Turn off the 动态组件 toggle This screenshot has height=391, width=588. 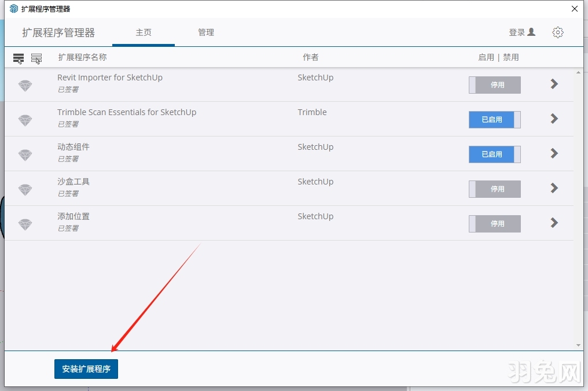494,154
